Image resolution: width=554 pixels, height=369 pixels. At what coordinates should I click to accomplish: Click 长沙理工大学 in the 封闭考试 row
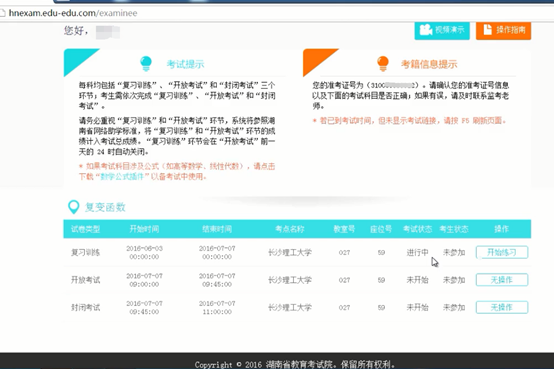pos(290,308)
